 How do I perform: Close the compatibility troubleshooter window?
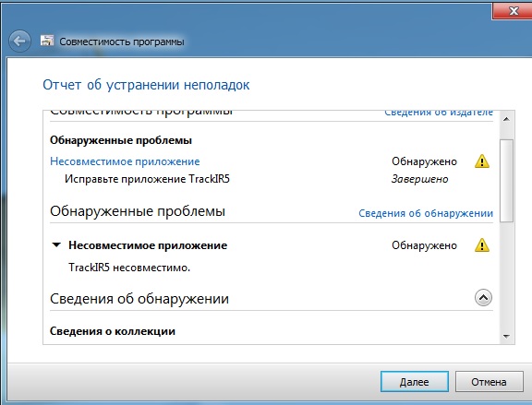click(513, 11)
